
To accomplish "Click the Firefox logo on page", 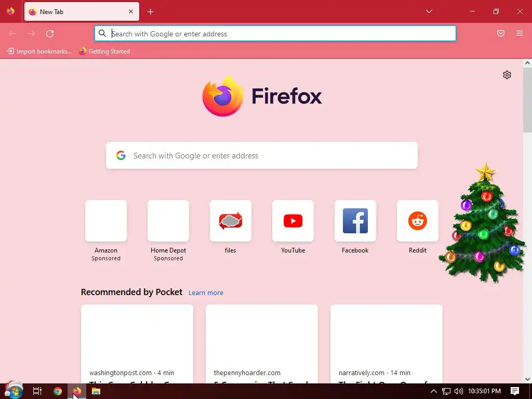I will point(262,96).
